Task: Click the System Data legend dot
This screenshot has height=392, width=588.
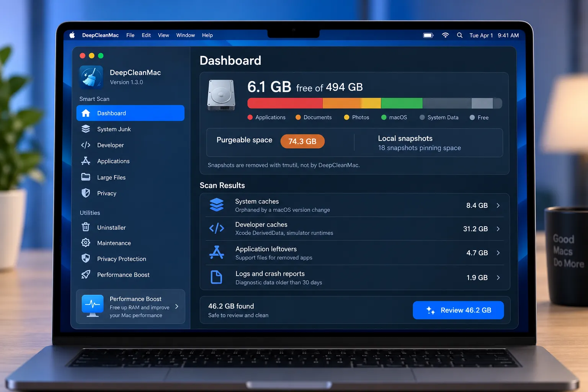Action: tap(422, 118)
